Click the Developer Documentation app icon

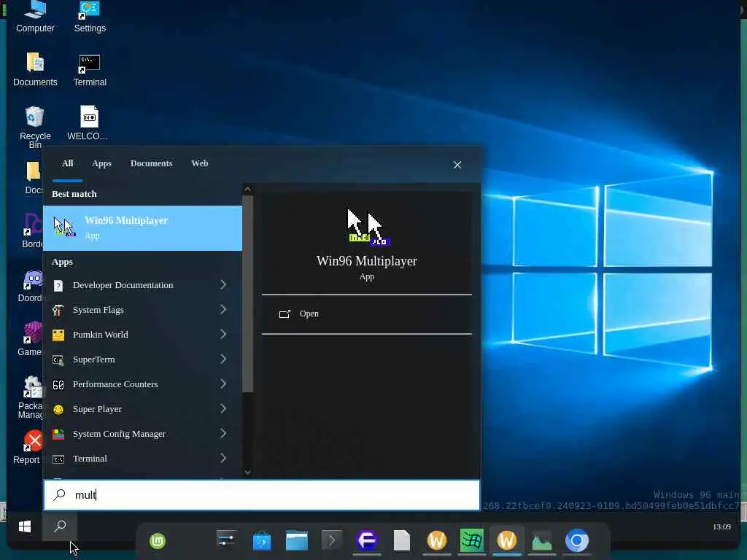pyautogui.click(x=58, y=285)
